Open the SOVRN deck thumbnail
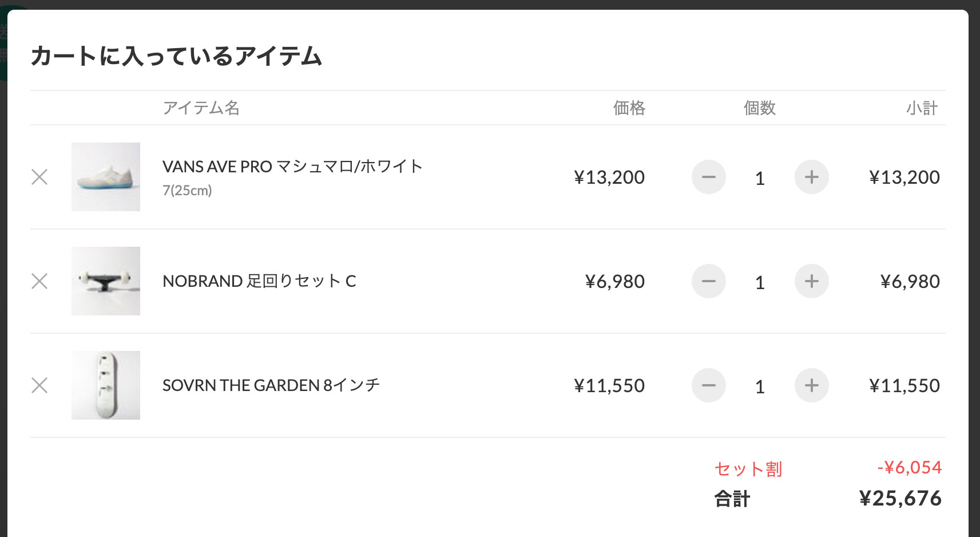Image resolution: width=980 pixels, height=537 pixels. [106, 385]
